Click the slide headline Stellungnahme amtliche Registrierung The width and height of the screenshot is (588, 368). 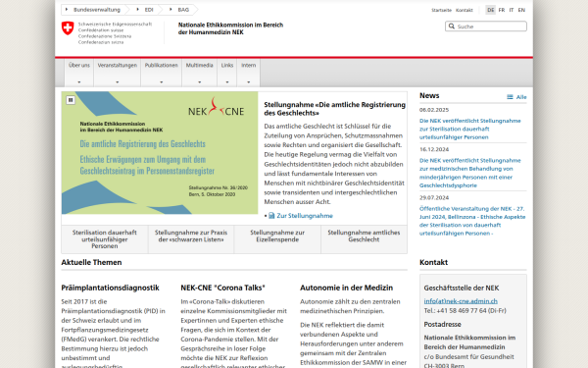point(334,109)
